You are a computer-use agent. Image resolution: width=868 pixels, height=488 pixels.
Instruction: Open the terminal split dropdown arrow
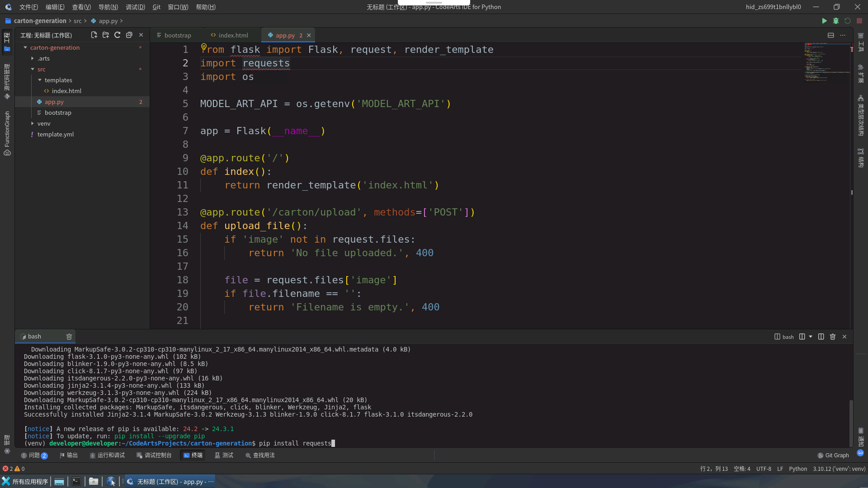pyautogui.click(x=811, y=337)
